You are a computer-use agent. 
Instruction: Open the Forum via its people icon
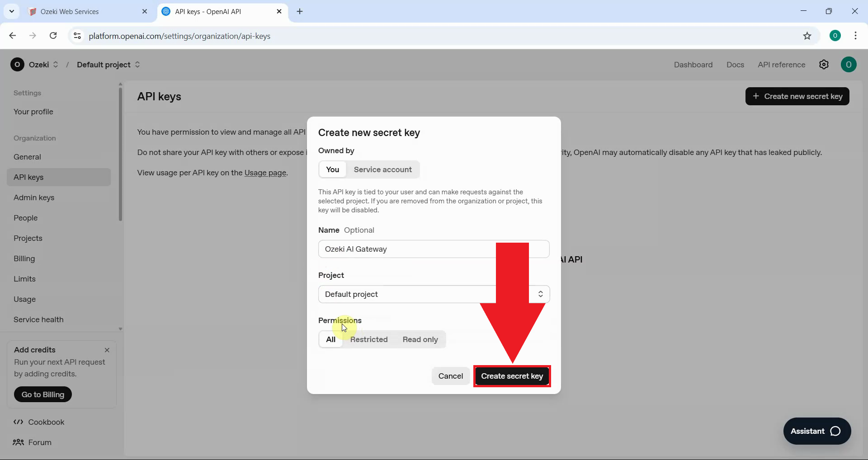[18, 442]
